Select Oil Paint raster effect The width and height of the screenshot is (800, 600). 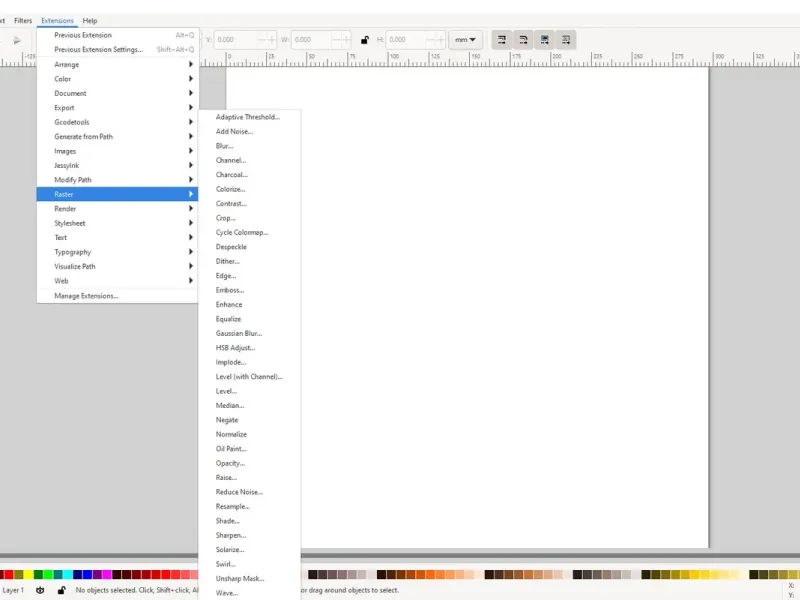[249, 449]
